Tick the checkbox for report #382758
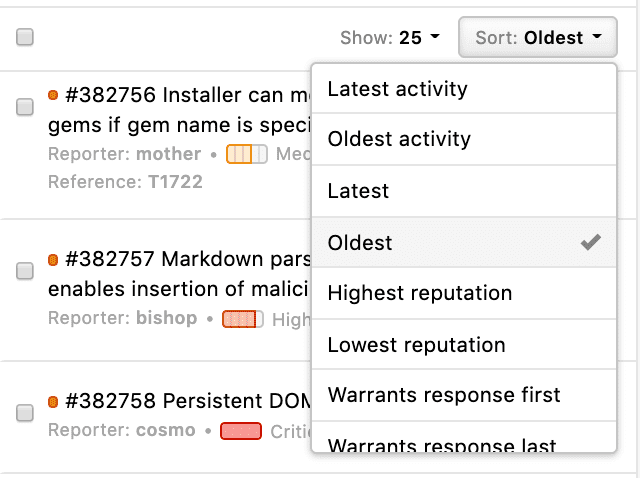 tap(25, 412)
